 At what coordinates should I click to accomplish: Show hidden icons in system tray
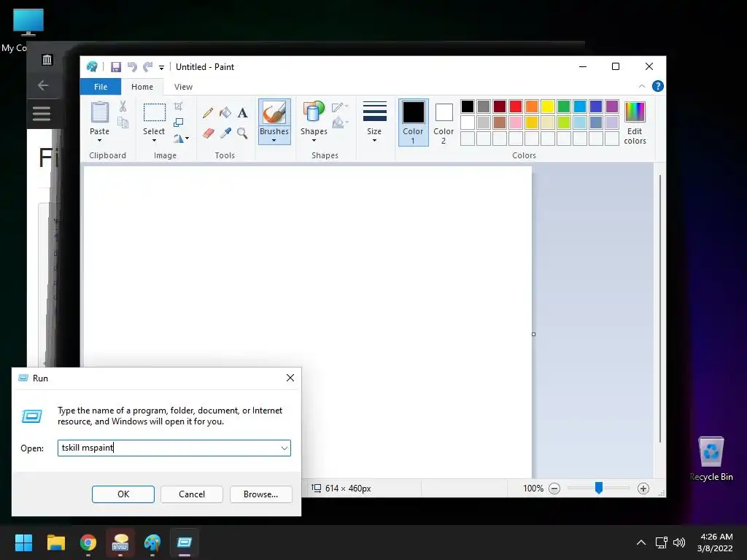coord(641,542)
